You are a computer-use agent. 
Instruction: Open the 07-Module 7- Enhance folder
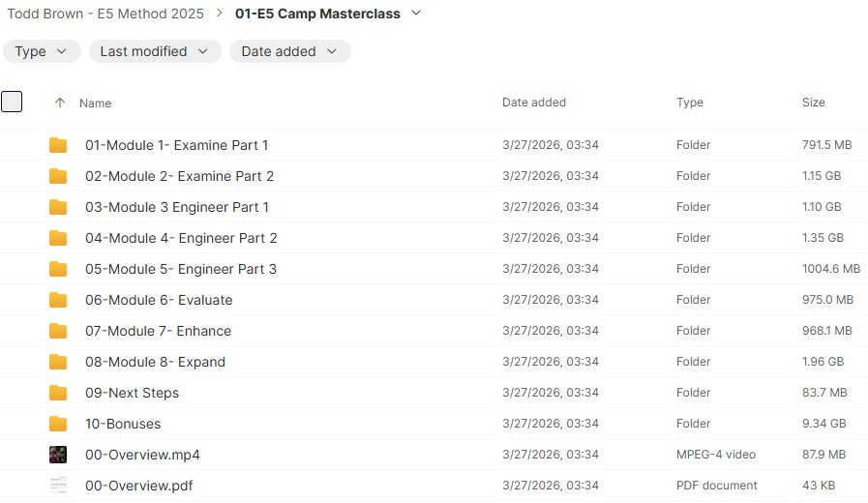click(158, 331)
